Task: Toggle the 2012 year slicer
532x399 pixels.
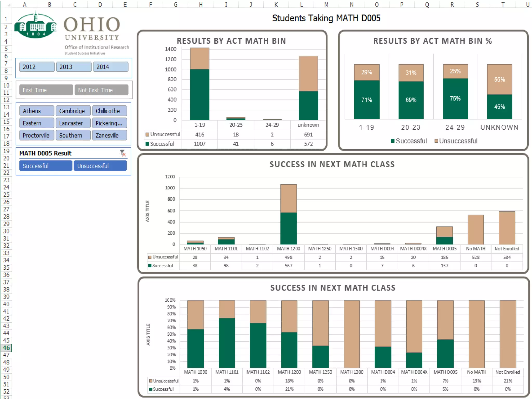Action: 37,67
